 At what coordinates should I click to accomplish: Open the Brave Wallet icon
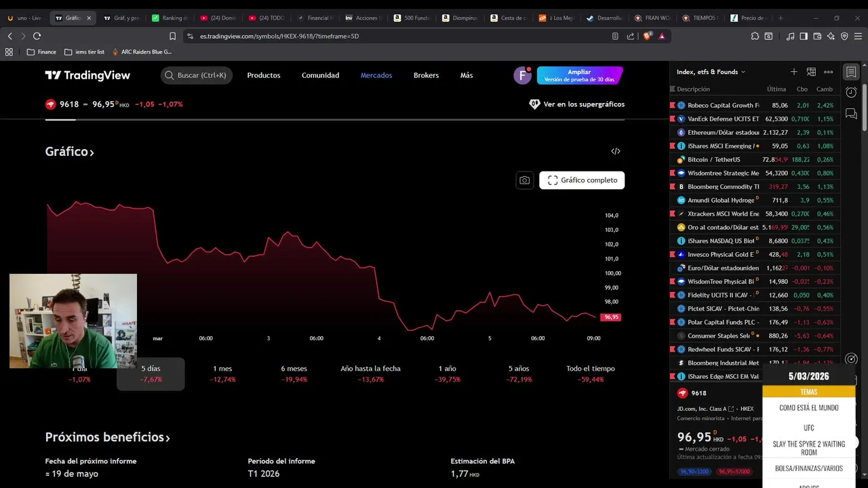coord(817,36)
